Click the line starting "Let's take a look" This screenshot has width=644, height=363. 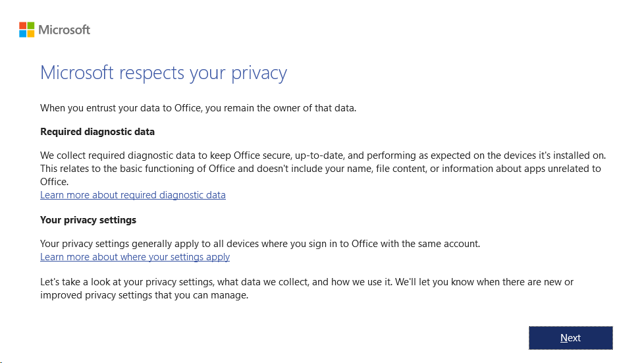point(307,282)
